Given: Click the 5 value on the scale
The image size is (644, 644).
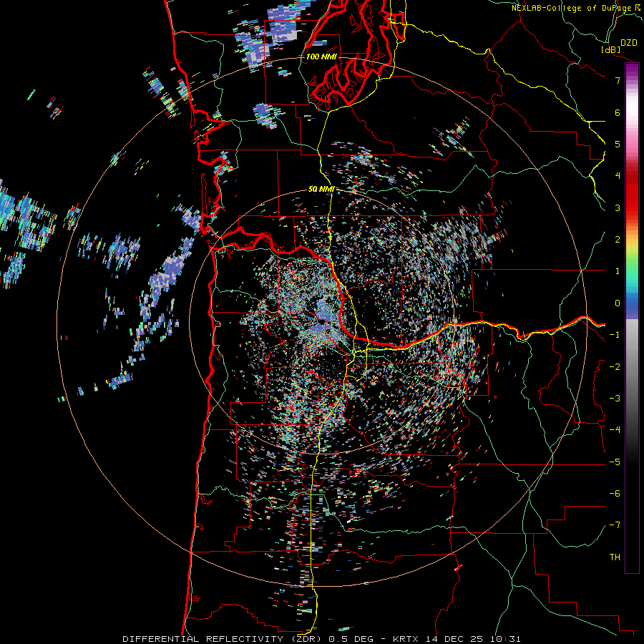Looking at the screenshot, I should (618, 144).
